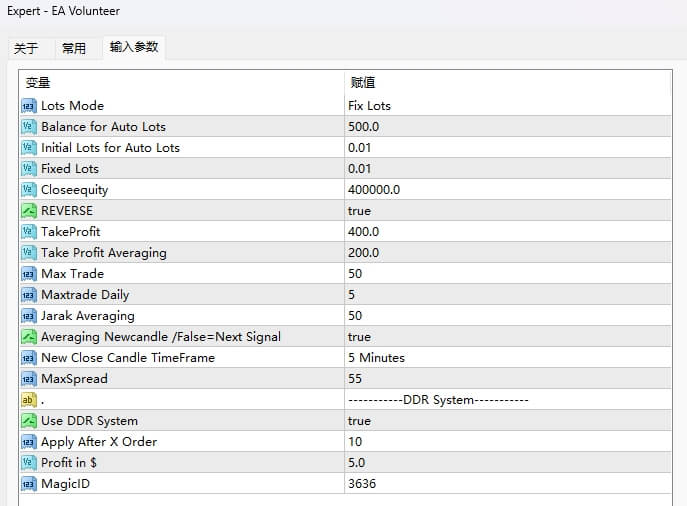The image size is (687, 506).
Task: Click the TakeProfit double type icon
Action: [28, 232]
